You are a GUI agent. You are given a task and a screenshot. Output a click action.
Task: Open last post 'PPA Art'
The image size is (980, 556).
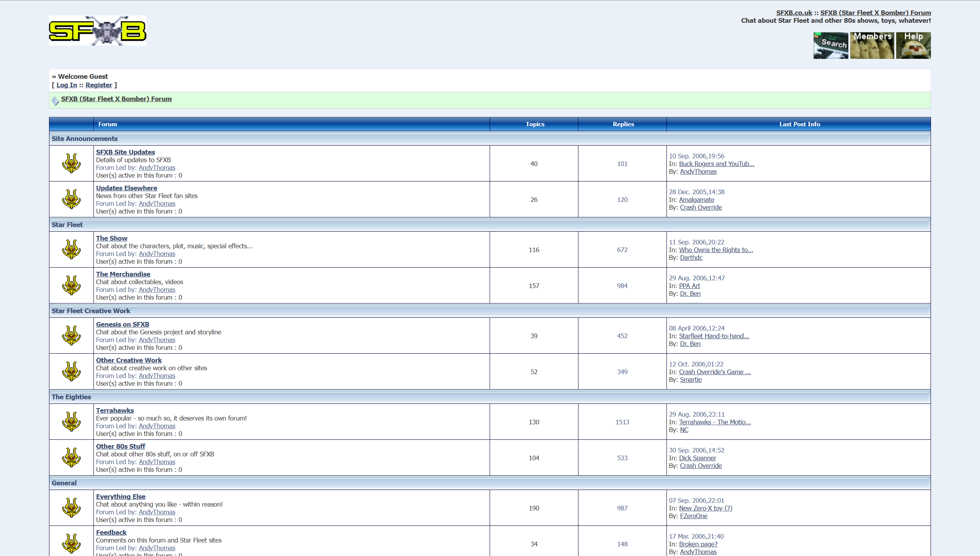[690, 286]
